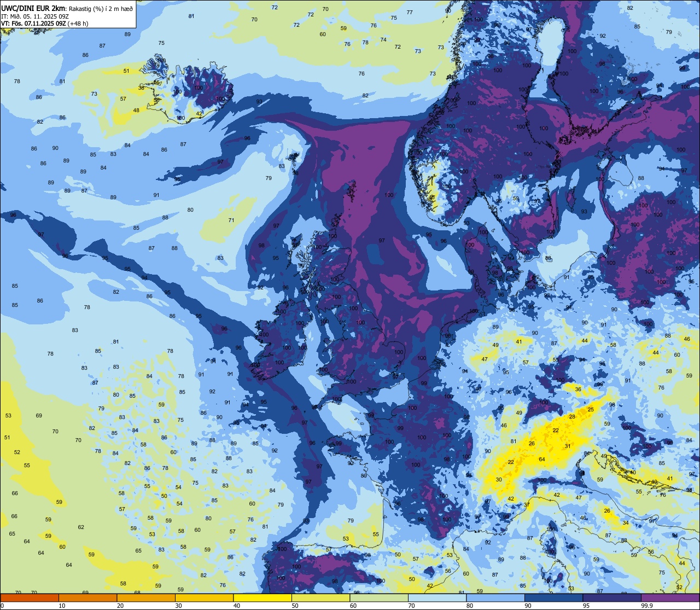Image resolution: width=700 pixels, height=610 pixels.
Task: Click the dark blue 90–95 legend segment
Action: pos(553,597)
